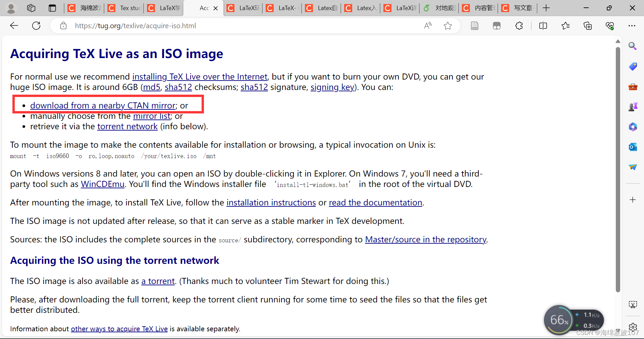
Task: Toggle split screen view
Action: tap(543, 26)
